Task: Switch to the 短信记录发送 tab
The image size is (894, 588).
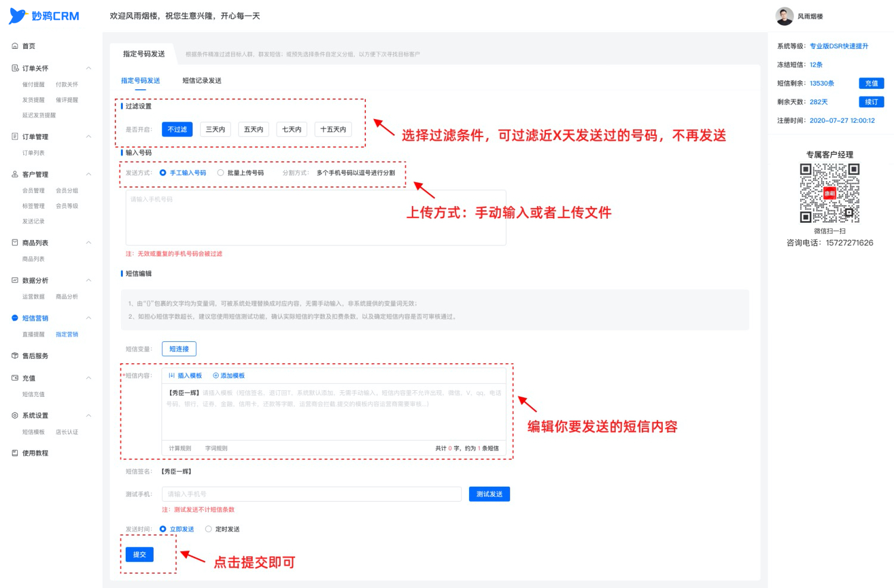Action: point(202,80)
